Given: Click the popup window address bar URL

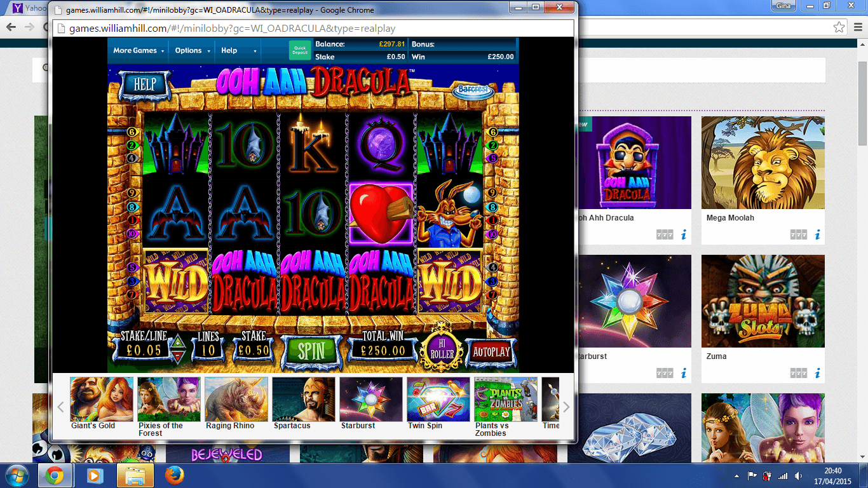Looking at the screenshot, I should pyautogui.click(x=232, y=29).
